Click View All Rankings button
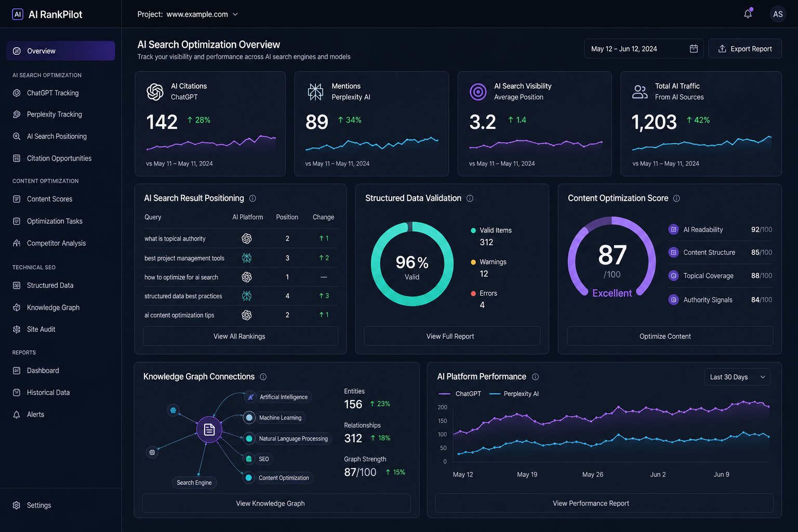The height and width of the screenshot is (532, 798). tap(240, 336)
